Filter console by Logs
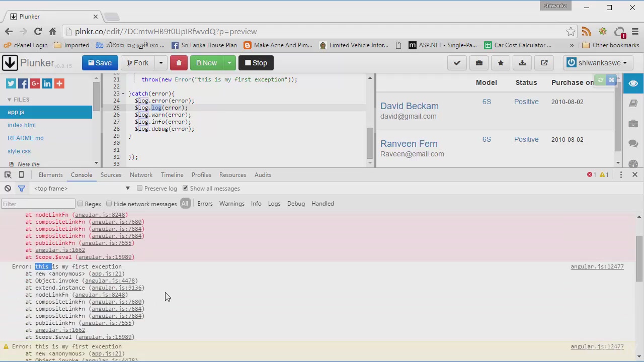The width and height of the screenshot is (644, 362). (274, 204)
